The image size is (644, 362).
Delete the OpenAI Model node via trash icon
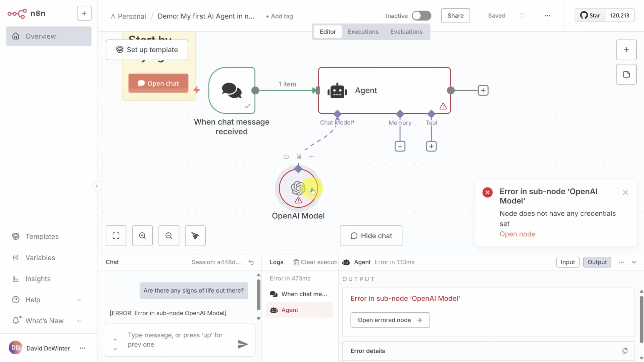coord(299,156)
